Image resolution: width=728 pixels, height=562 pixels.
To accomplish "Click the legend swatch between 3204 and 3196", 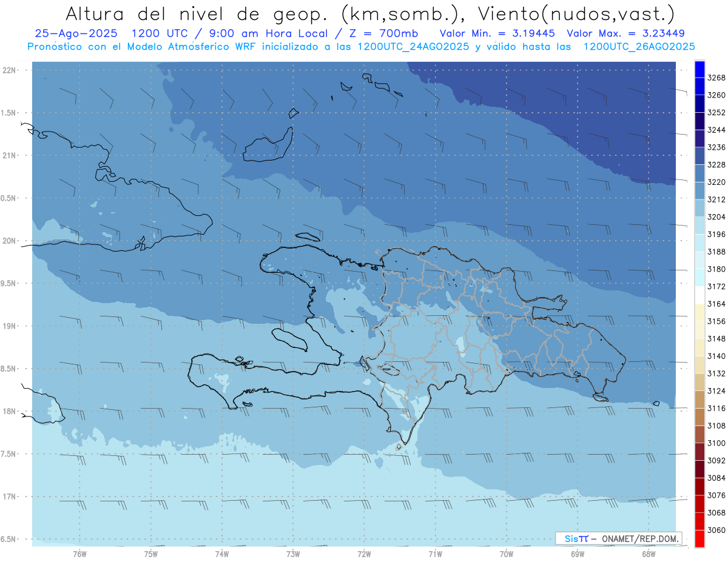I will pyautogui.click(x=699, y=226).
